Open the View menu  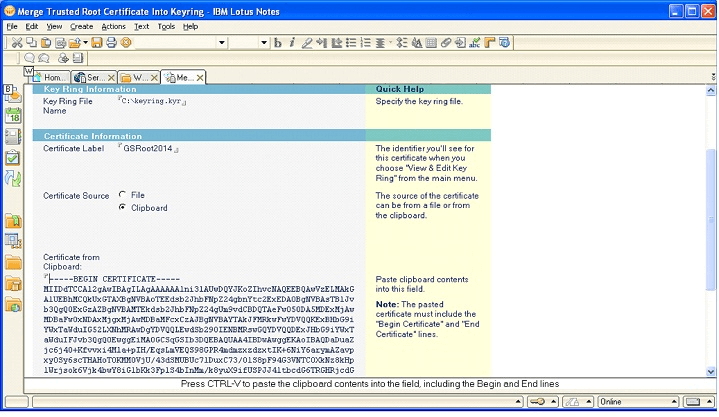(x=54, y=27)
